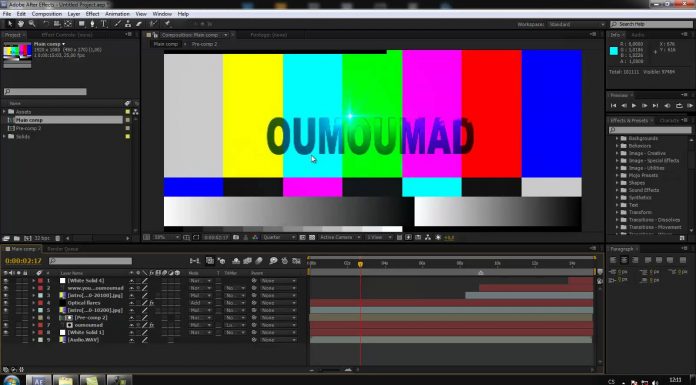Toggle audio mute in Preview panel
This screenshot has height=385, width=696.
(x=667, y=106)
